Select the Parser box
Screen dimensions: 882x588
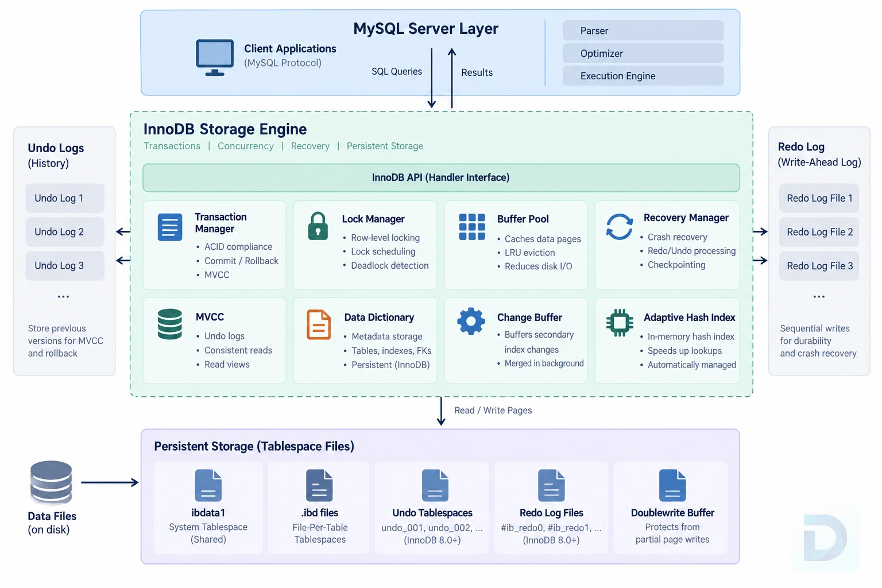(643, 30)
